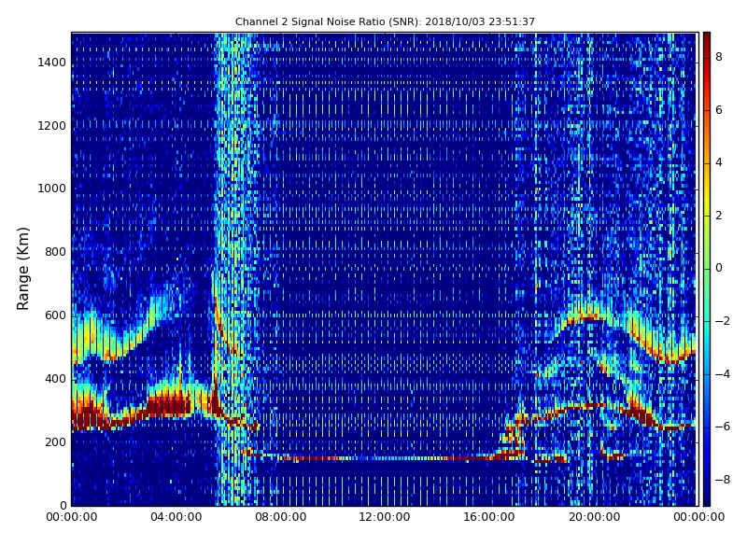Click the SNR colorbar gradient strip
747x560 pixels.
(707, 269)
